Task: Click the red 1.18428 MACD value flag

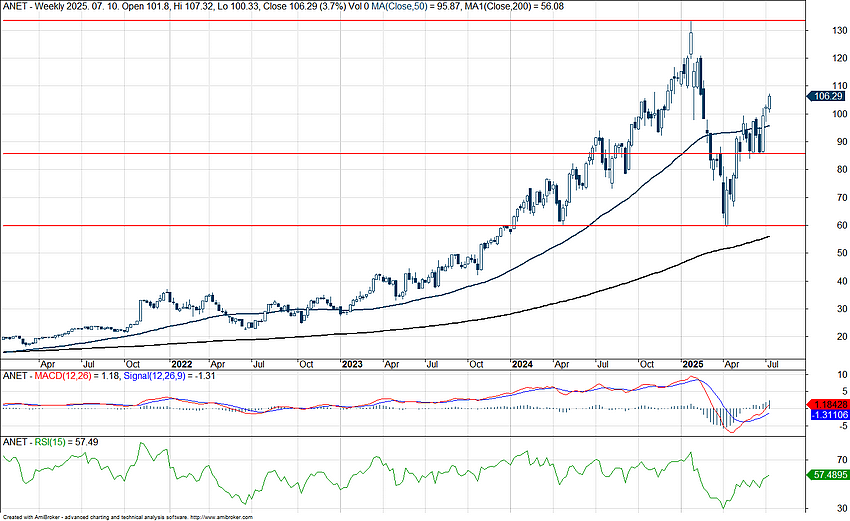Action: point(828,404)
